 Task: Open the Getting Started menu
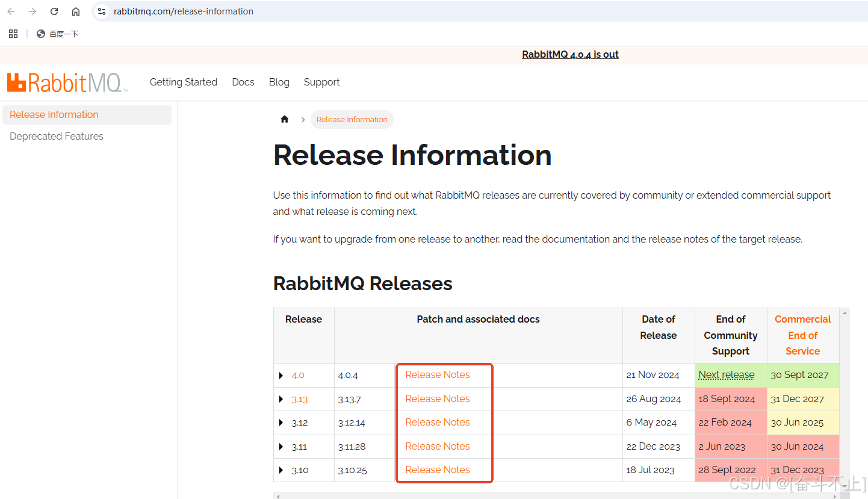[x=184, y=82]
